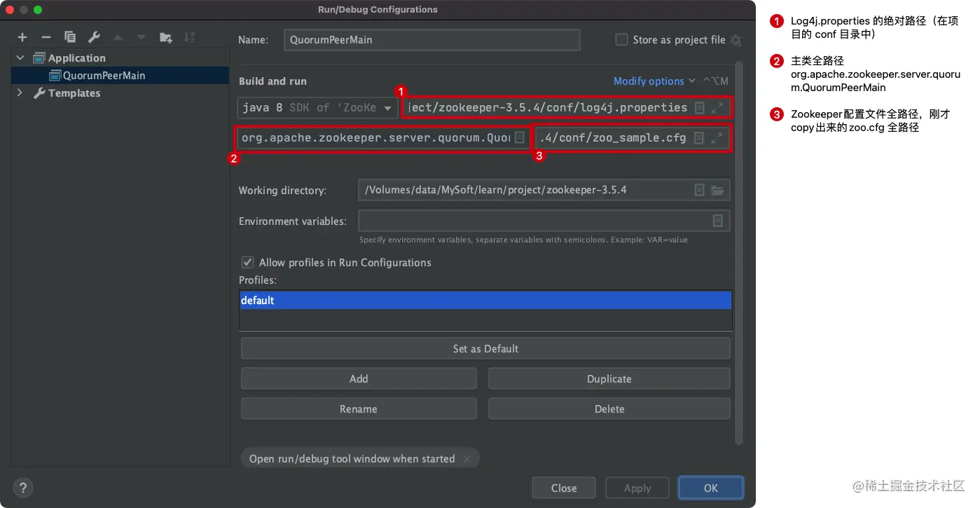Confirm with the OK button

pyautogui.click(x=711, y=488)
